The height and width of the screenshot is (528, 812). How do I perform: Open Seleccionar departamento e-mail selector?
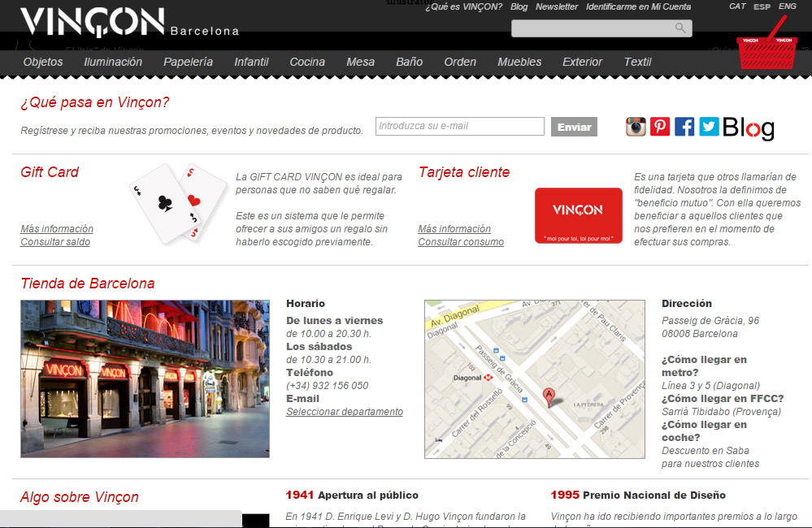tap(345, 412)
